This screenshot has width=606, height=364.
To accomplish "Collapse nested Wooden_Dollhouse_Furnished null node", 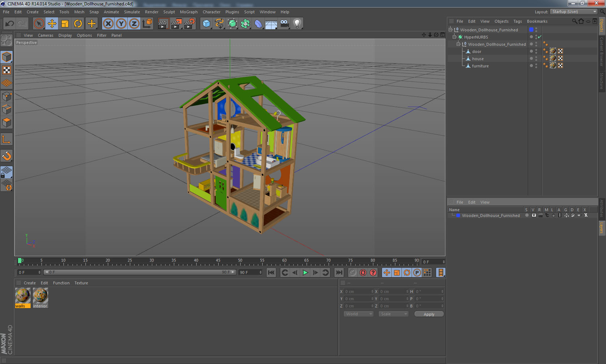I will (458, 44).
